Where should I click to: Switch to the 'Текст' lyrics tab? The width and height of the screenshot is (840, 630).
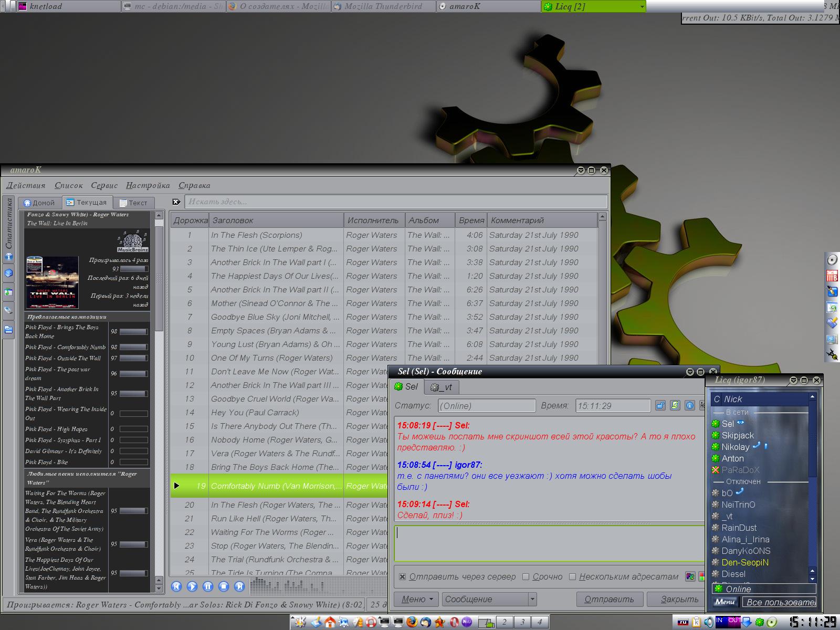(x=133, y=203)
